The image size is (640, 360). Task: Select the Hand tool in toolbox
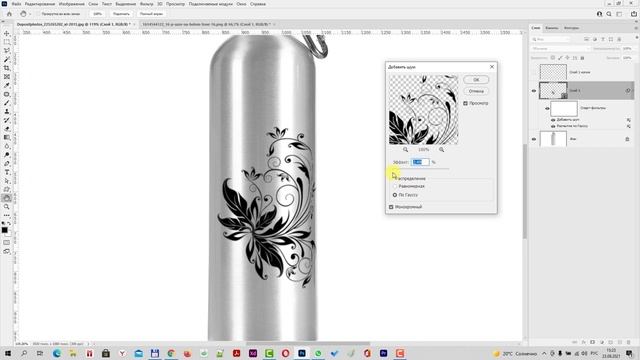(7, 198)
